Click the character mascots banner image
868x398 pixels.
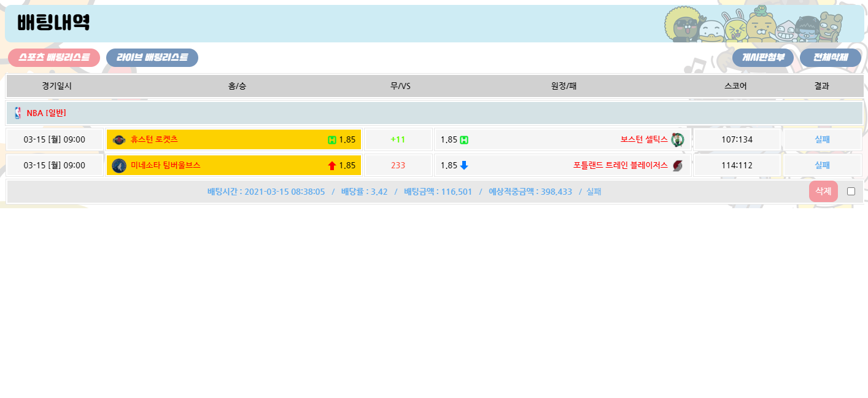pos(761,25)
